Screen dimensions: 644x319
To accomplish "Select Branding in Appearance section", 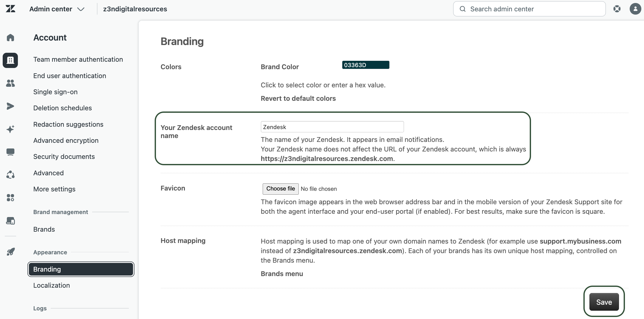I will (81, 269).
